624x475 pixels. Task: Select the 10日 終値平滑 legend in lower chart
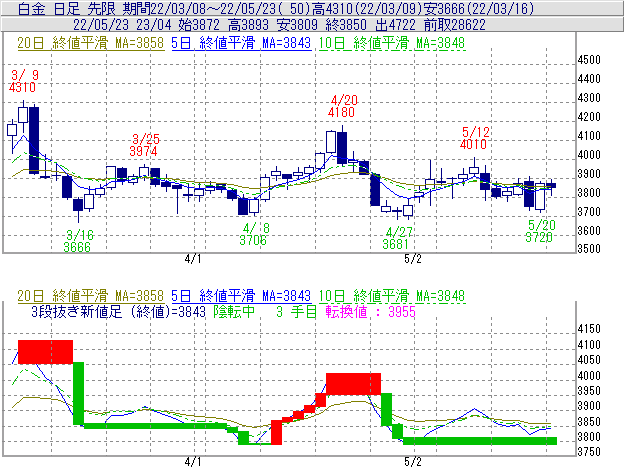[392, 296]
